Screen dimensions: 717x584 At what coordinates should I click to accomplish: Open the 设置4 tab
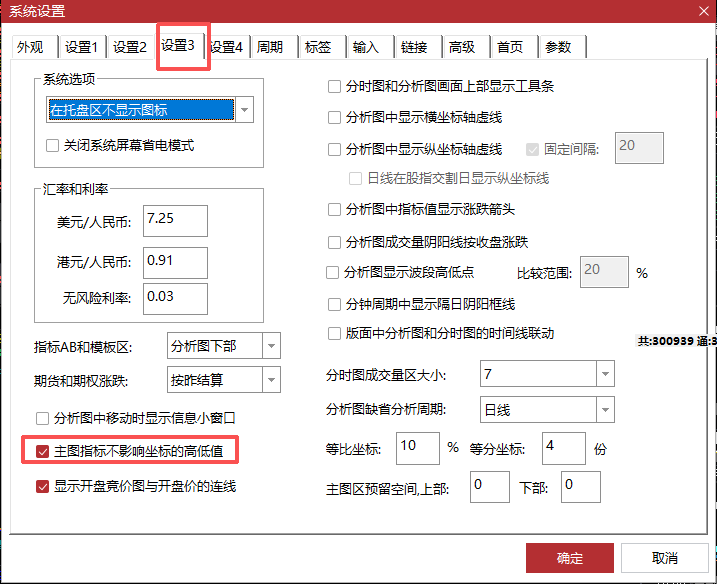[227, 47]
